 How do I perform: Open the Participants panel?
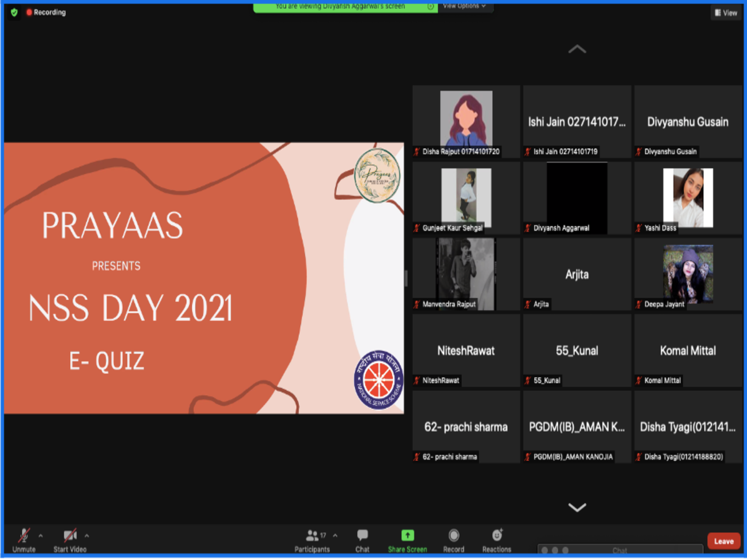312,535
